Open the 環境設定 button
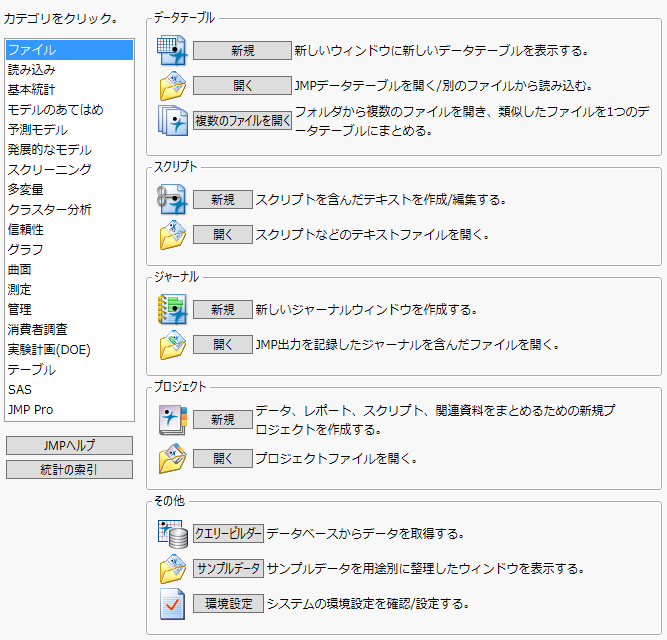Image resolution: width=667 pixels, height=640 pixels. [x=228, y=604]
